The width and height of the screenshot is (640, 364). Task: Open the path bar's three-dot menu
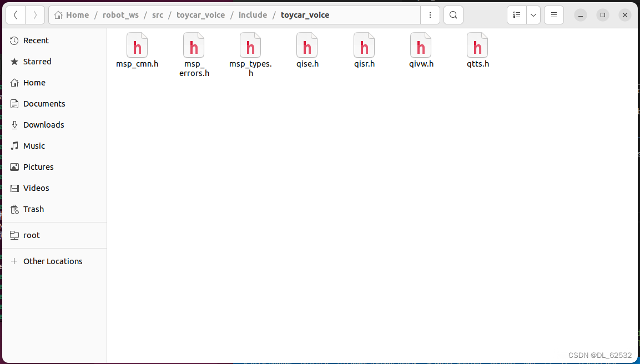(x=430, y=15)
